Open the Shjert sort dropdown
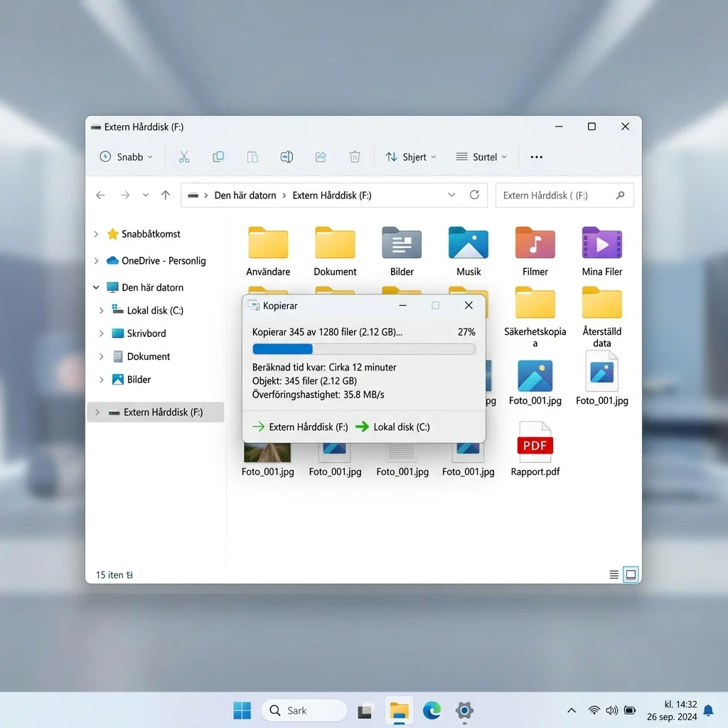The image size is (728, 728). (x=411, y=157)
